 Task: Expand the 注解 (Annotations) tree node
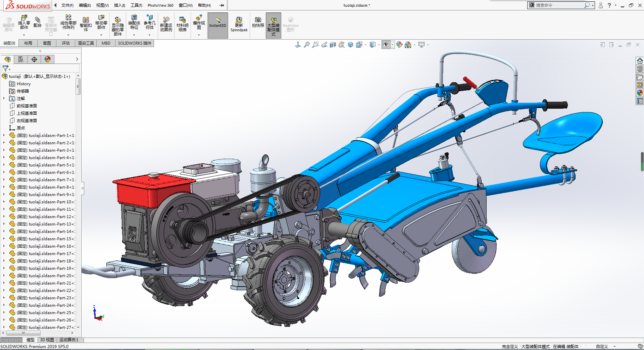click(4, 99)
